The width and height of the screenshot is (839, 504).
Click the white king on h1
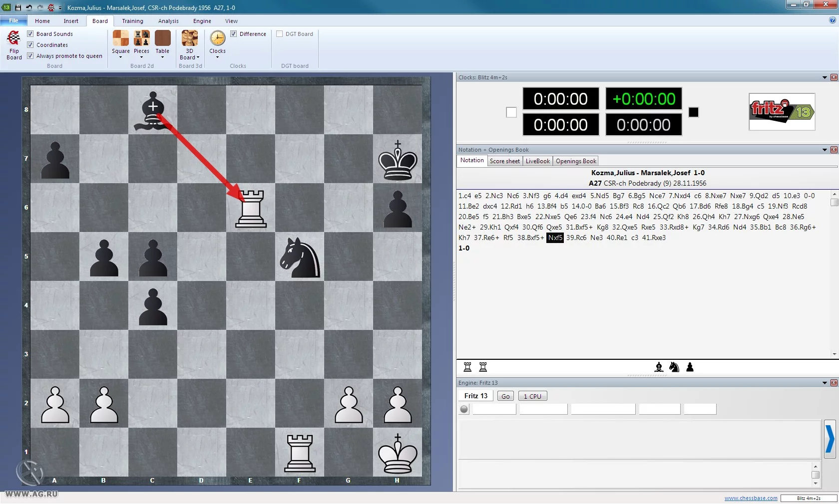tap(398, 453)
